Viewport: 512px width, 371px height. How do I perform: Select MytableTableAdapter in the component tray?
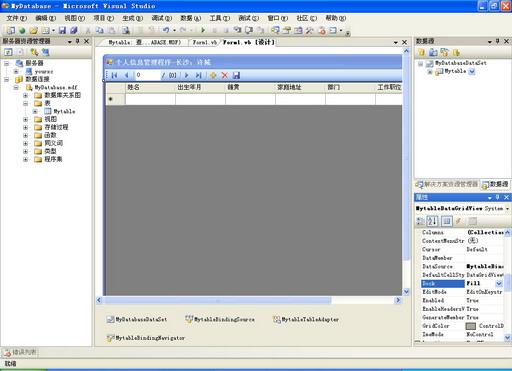[x=306, y=319]
